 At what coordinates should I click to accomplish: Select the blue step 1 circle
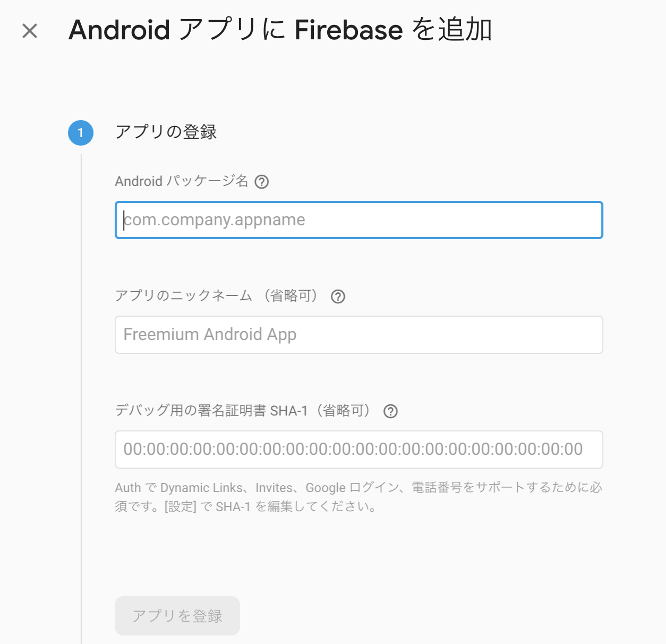tap(81, 133)
